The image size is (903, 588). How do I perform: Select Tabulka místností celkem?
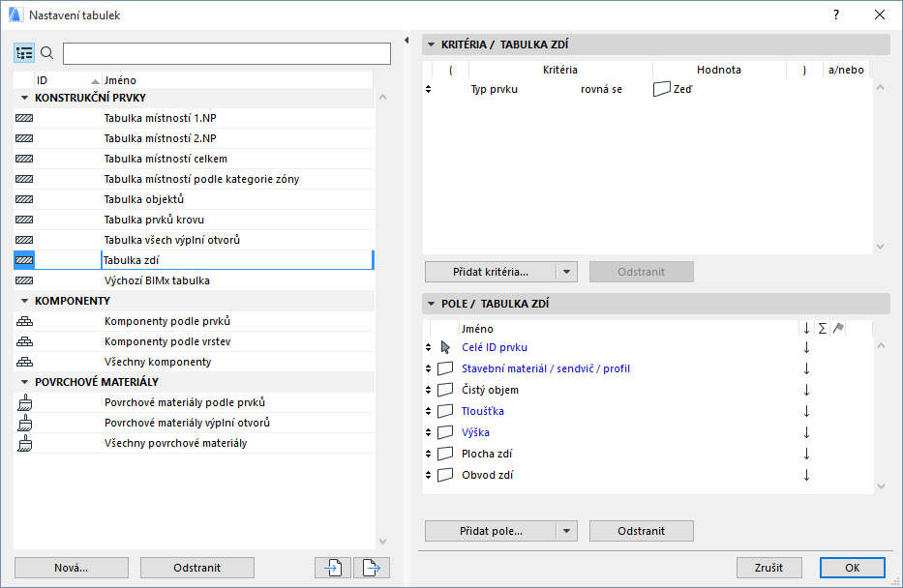(x=195, y=159)
